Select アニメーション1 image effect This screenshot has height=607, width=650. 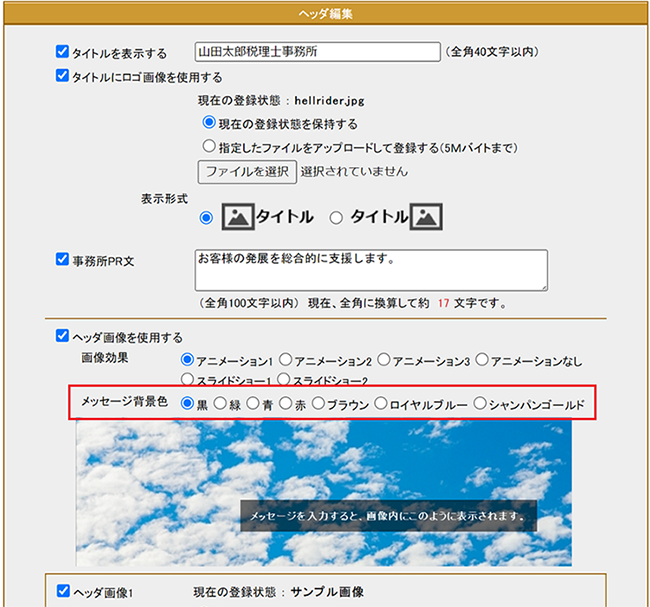coord(187,359)
